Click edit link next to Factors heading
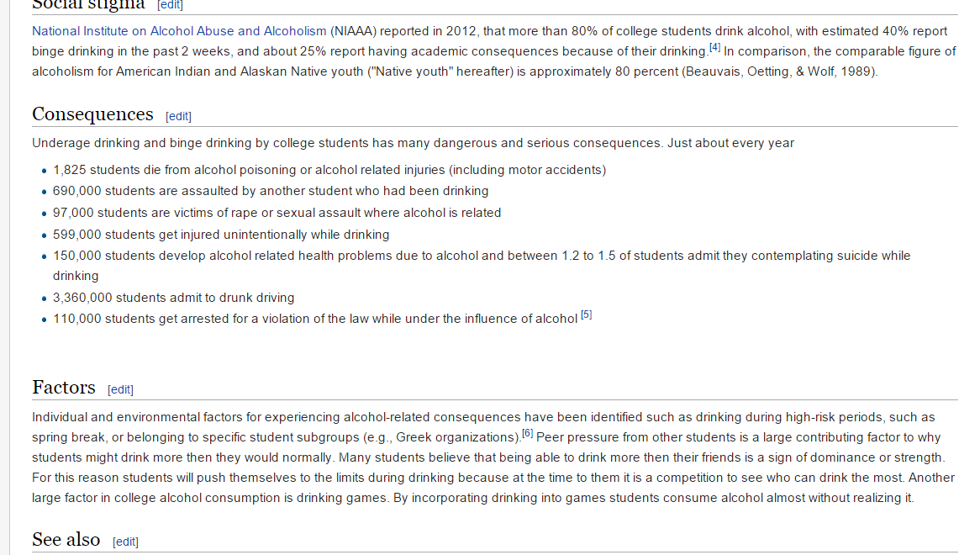The image size is (980, 555). (x=120, y=389)
